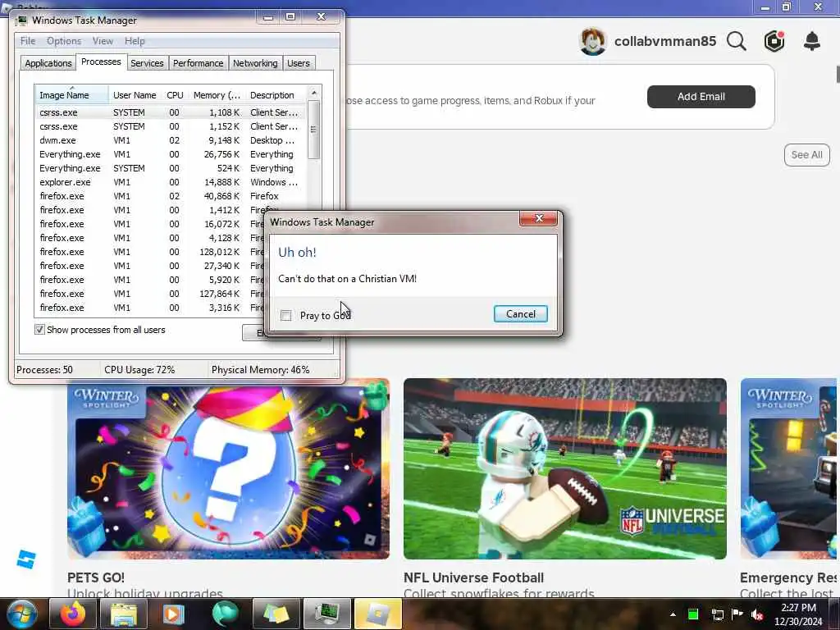
Task: Click the PETS GO! title
Action: coord(96,577)
